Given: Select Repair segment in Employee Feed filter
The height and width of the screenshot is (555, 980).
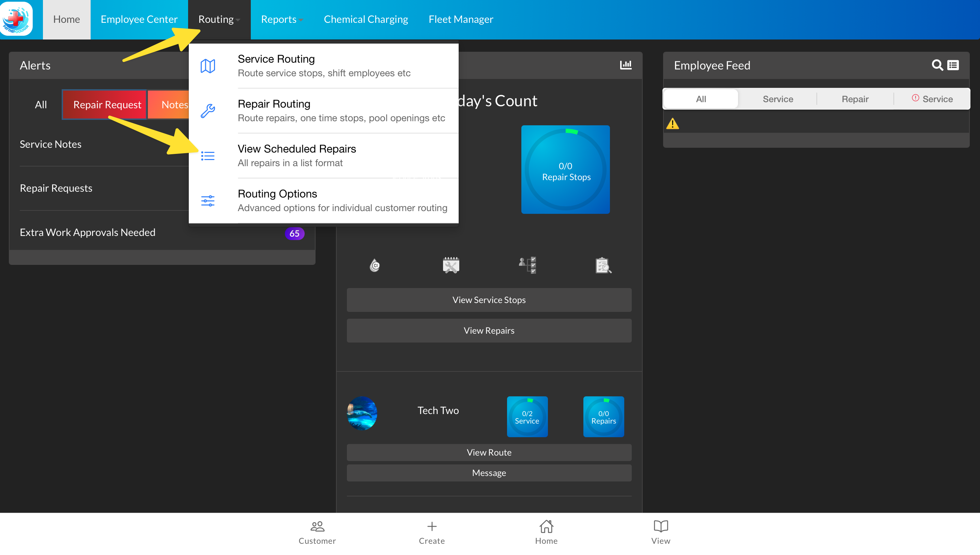Looking at the screenshot, I should [855, 99].
